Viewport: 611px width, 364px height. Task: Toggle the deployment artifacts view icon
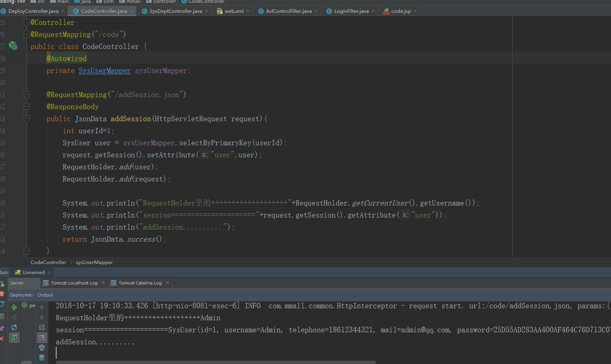coord(14,338)
